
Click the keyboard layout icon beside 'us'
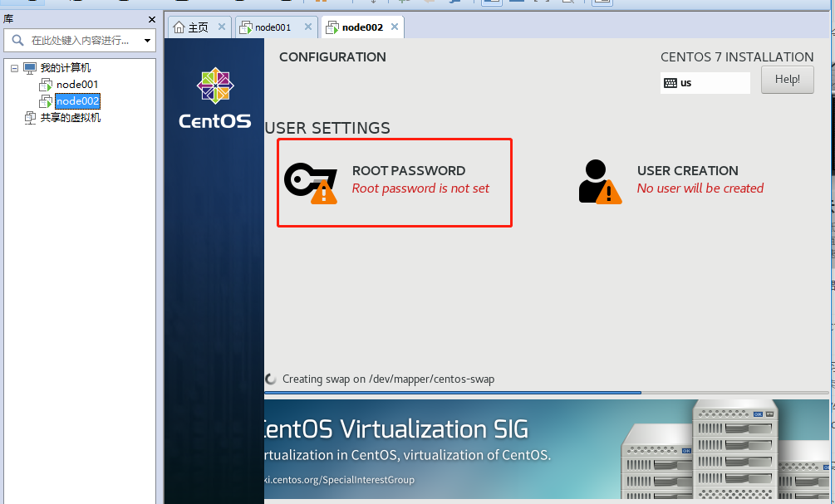[x=670, y=83]
